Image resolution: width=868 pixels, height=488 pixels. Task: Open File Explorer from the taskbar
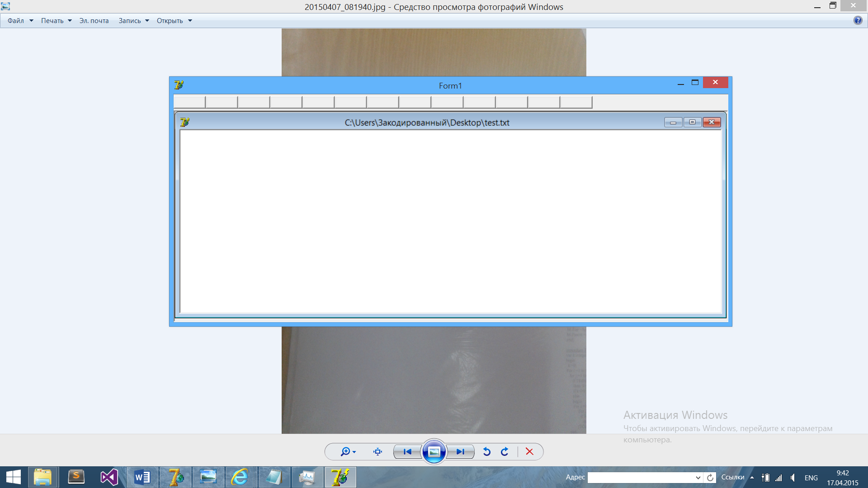[x=42, y=477]
